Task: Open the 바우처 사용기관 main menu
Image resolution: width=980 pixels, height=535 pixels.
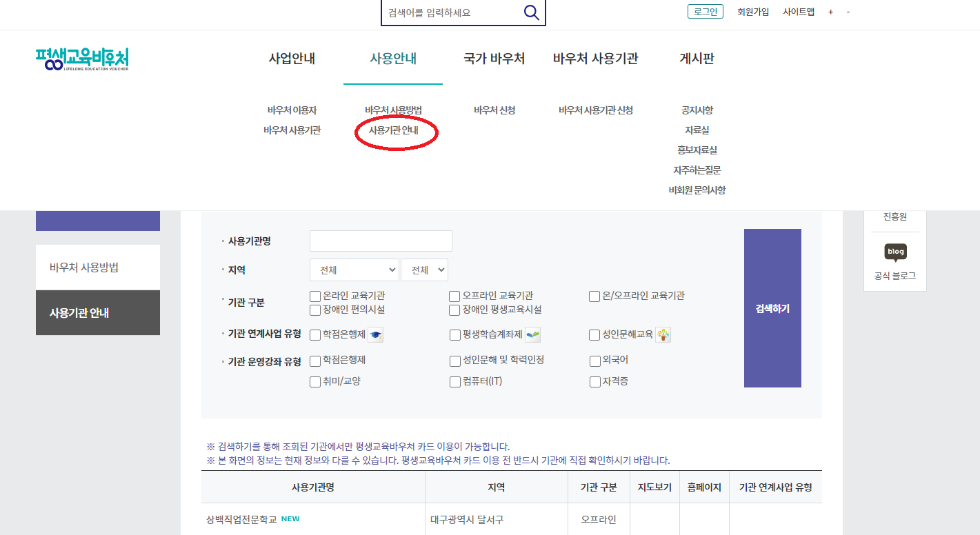Action: (596, 59)
